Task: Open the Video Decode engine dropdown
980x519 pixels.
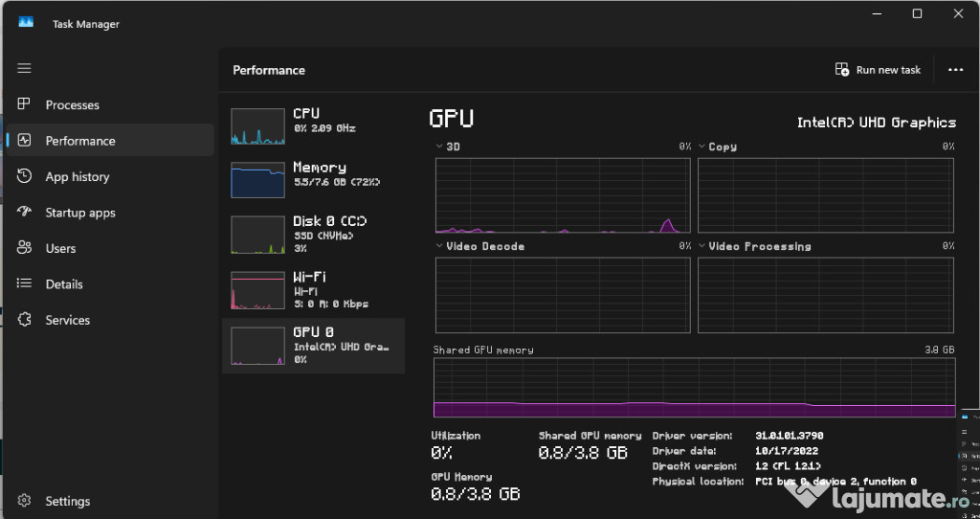Action: click(440, 246)
